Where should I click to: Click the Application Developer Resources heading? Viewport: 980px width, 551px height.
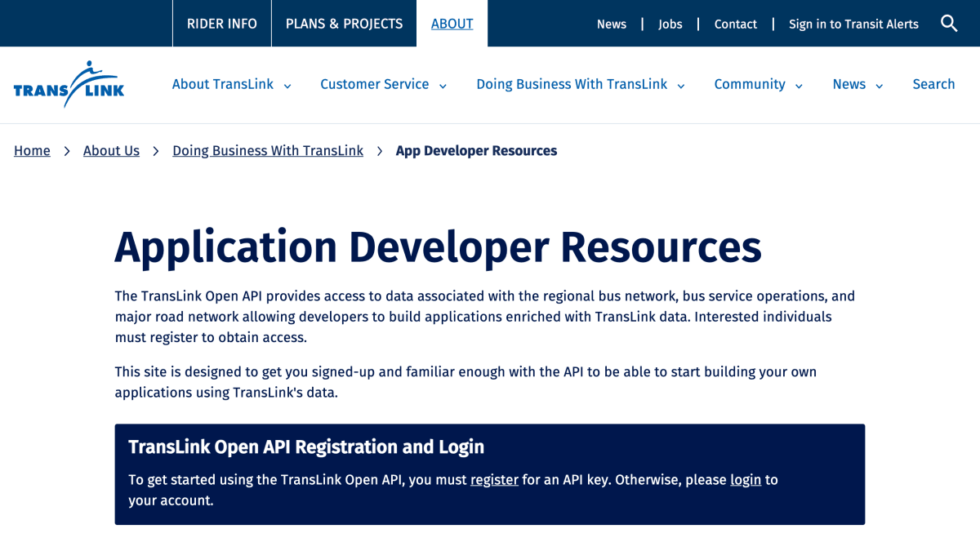click(x=438, y=247)
